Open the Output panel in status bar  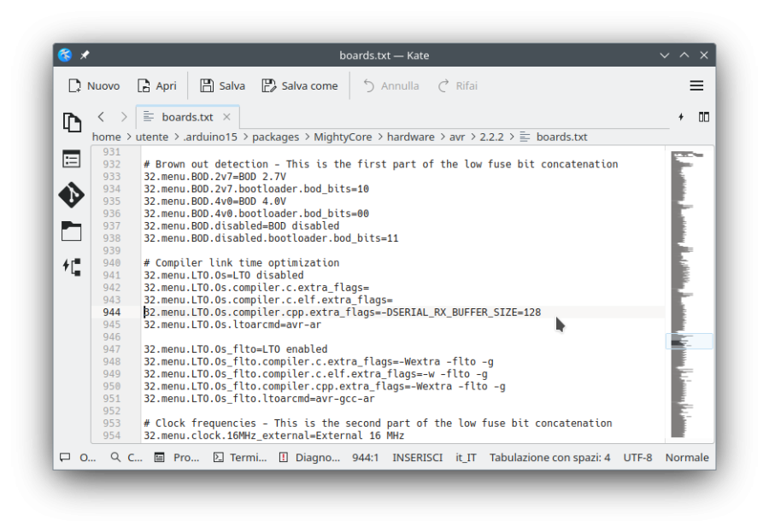pyautogui.click(x=78, y=458)
